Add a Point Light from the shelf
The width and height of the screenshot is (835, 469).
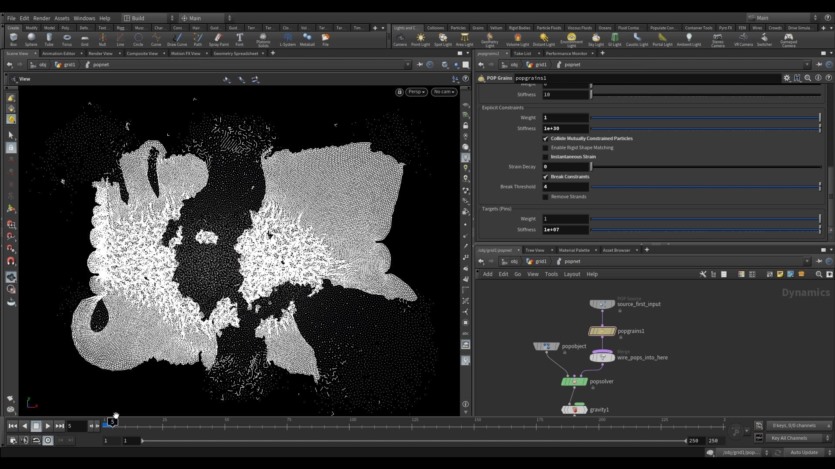(x=421, y=39)
